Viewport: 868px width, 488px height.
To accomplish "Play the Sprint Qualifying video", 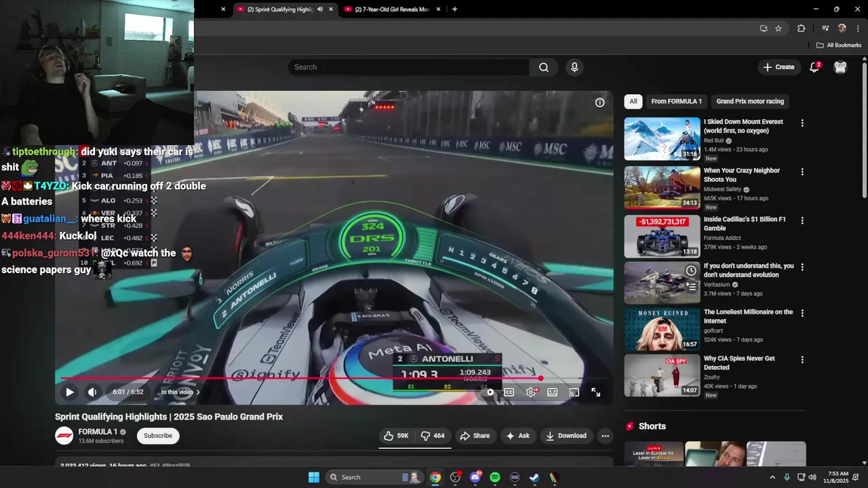I will 69,392.
